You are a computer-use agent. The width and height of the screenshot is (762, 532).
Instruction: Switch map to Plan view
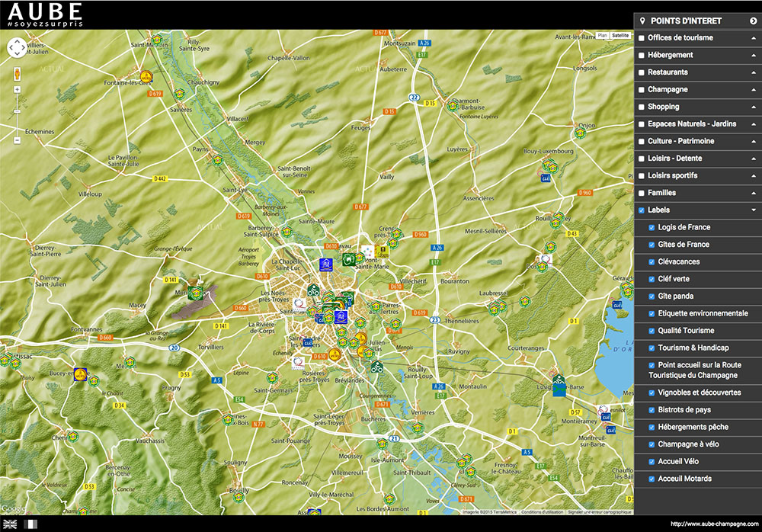(x=602, y=35)
